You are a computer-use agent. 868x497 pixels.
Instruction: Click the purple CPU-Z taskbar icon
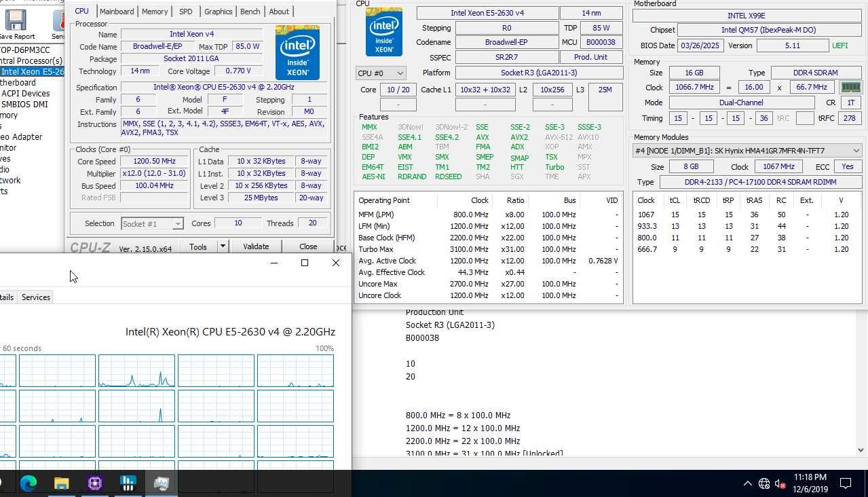click(95, 483)
